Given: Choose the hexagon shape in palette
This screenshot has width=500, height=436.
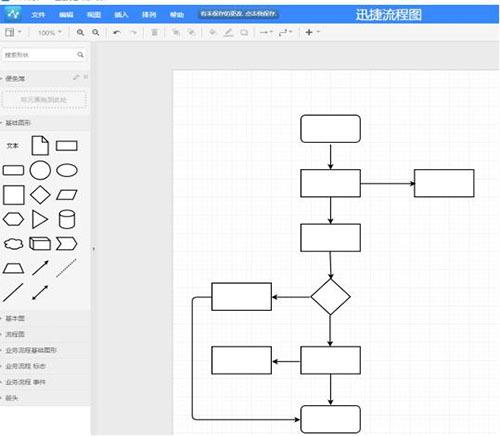Looking at the screenshot, I should pyautogui.click(x=13, y=219).
